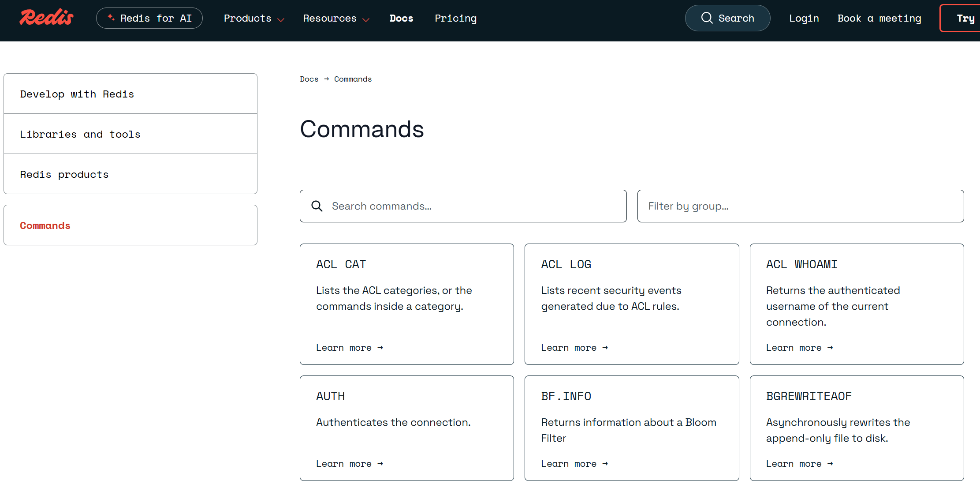Image resolution: width=980 pixels, height=488 pixels.
Task: Click arrow icon beside ACL CAT Learn more
Action: [380, 348]
